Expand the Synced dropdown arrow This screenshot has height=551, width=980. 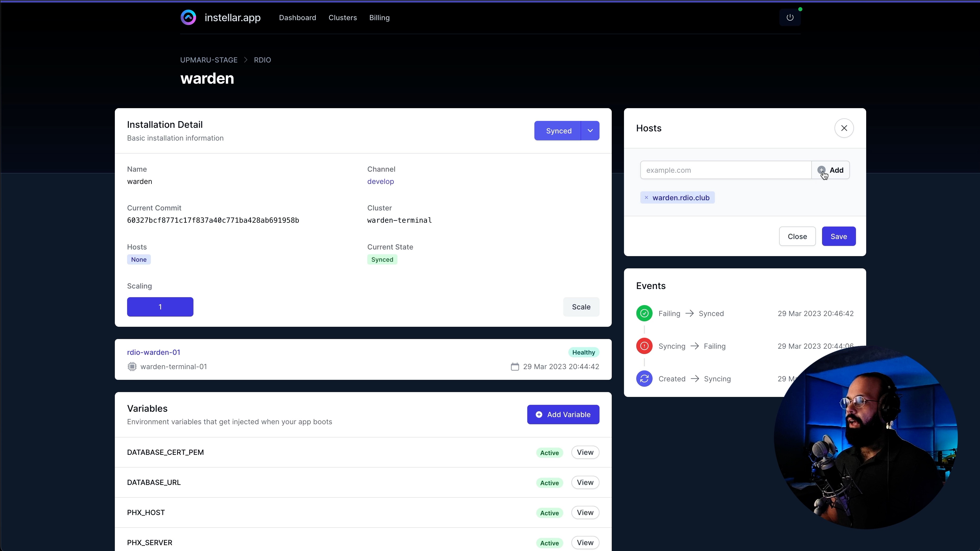(x=590, y=131)
